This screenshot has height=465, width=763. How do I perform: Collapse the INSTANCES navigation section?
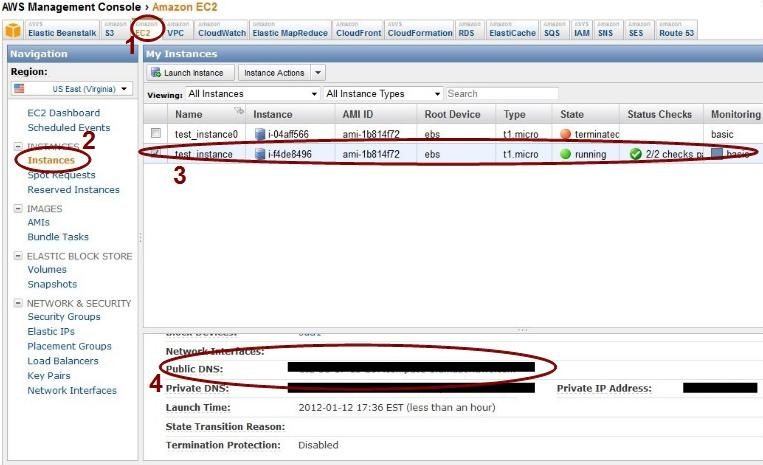coord(18,146)
